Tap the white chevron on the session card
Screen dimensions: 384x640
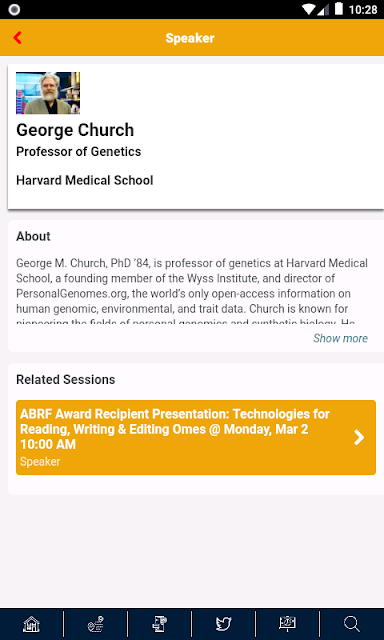[x=359, y=437]
